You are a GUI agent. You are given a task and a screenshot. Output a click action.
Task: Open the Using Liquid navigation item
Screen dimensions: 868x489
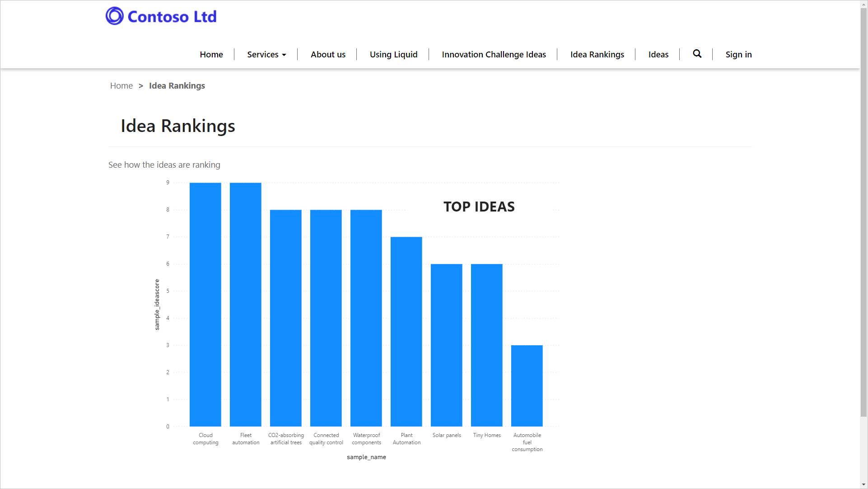click(393, 54)
